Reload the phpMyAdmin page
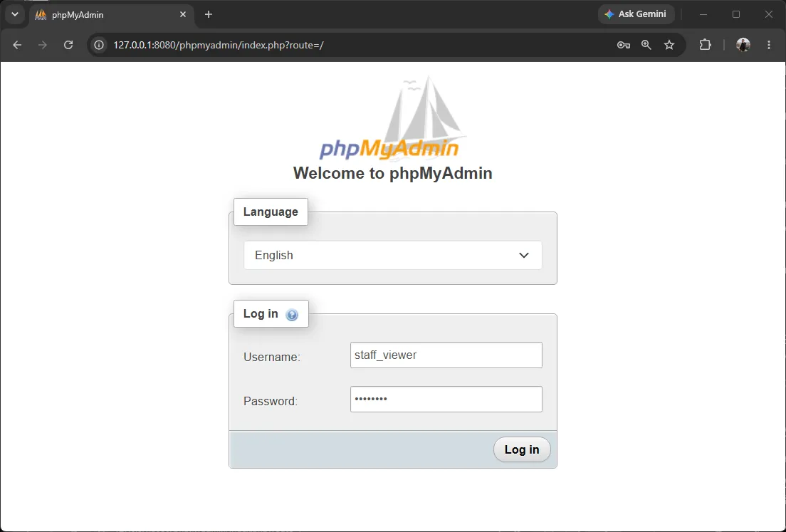 (68, 45)
